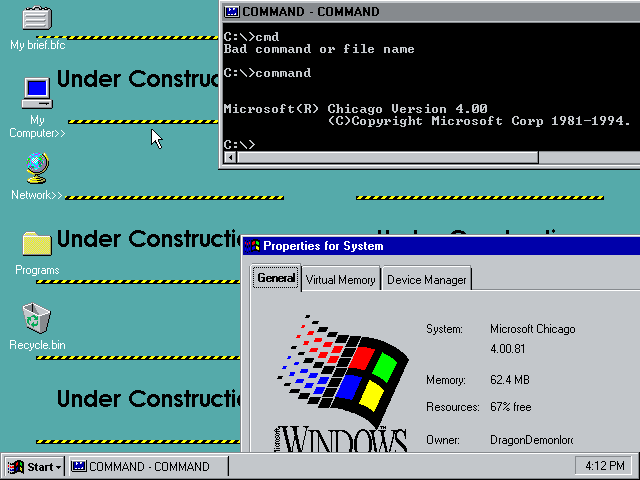Open the My brief.bfc desktop icon
Viewport: 640px width, 480px height.
37,18
